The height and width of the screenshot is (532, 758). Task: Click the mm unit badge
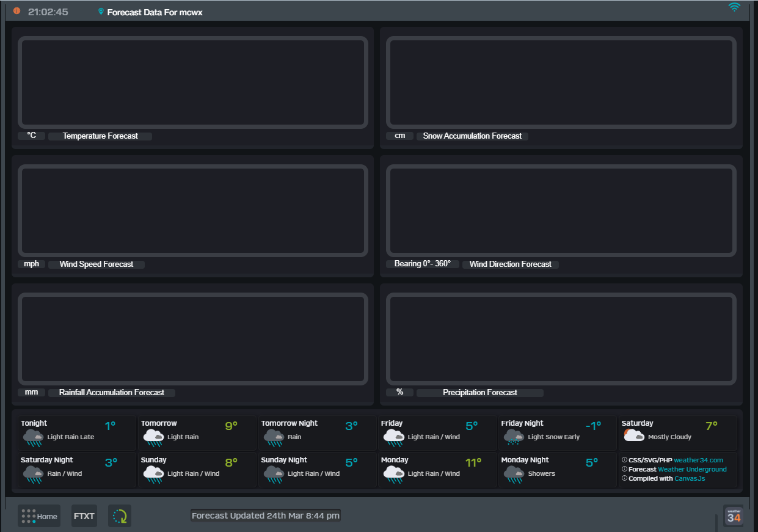click(x=32, y=392)
